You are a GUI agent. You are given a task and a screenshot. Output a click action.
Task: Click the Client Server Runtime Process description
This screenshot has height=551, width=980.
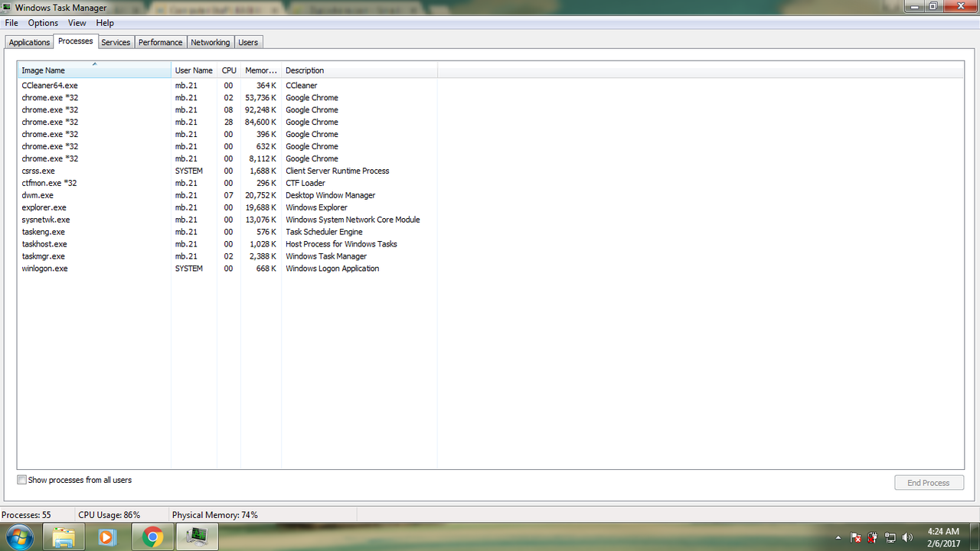tap(338, 171)
